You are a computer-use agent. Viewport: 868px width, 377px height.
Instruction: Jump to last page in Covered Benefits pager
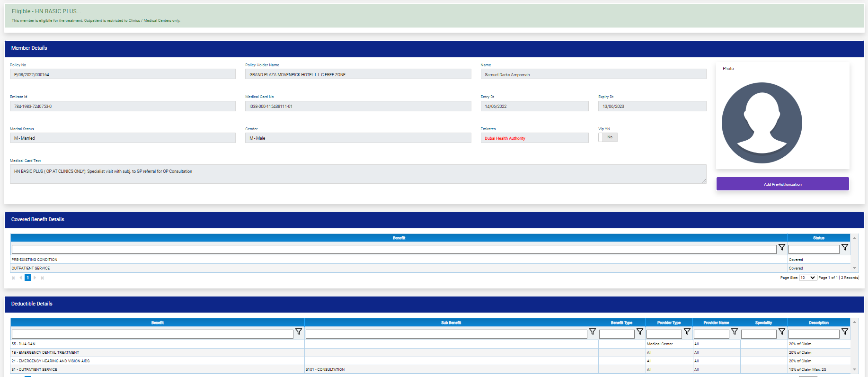(43, 278)
